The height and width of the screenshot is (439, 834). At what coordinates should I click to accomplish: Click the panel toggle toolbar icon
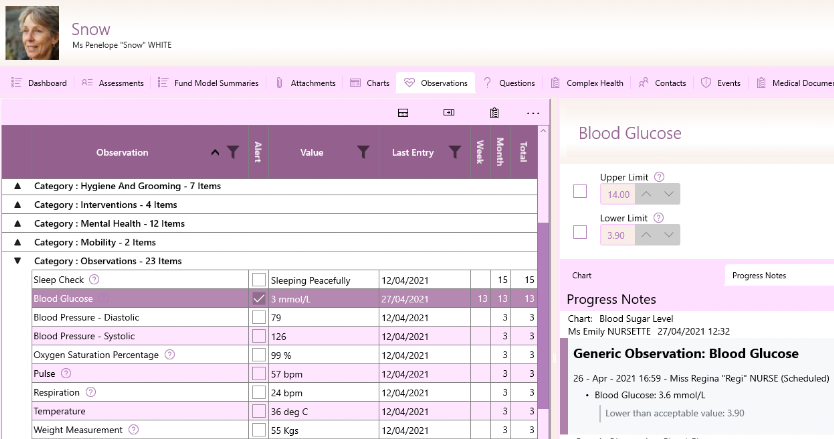tap(449, 113)
